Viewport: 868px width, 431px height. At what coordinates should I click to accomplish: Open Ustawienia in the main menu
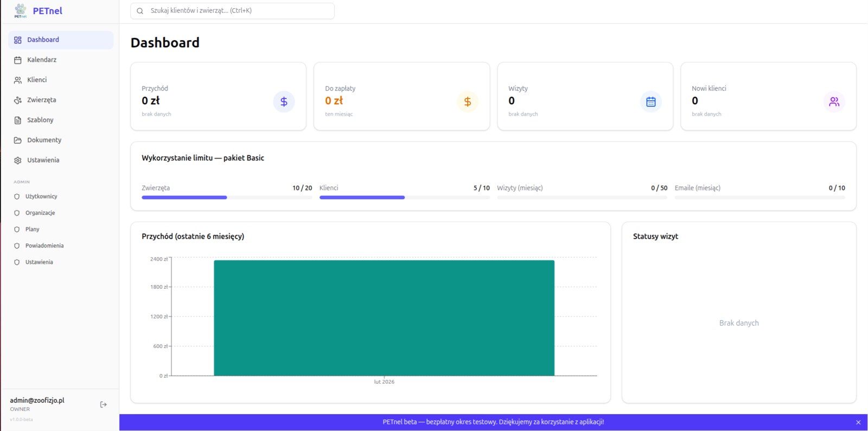tap(61, 160)
